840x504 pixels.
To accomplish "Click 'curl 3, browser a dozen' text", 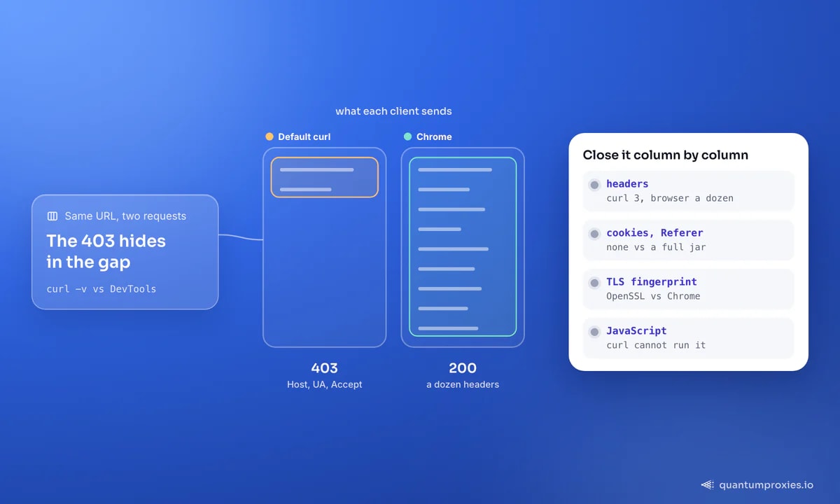I will point(670,198).
